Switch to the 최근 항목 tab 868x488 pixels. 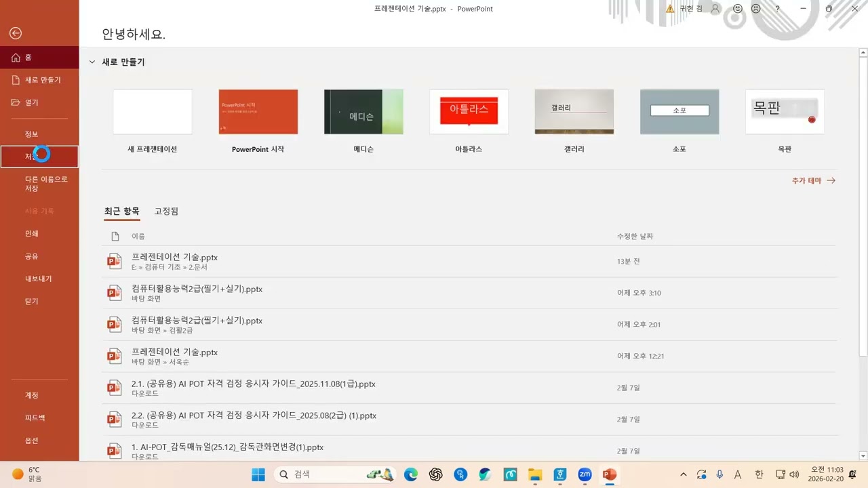click(x=122, y=211)
